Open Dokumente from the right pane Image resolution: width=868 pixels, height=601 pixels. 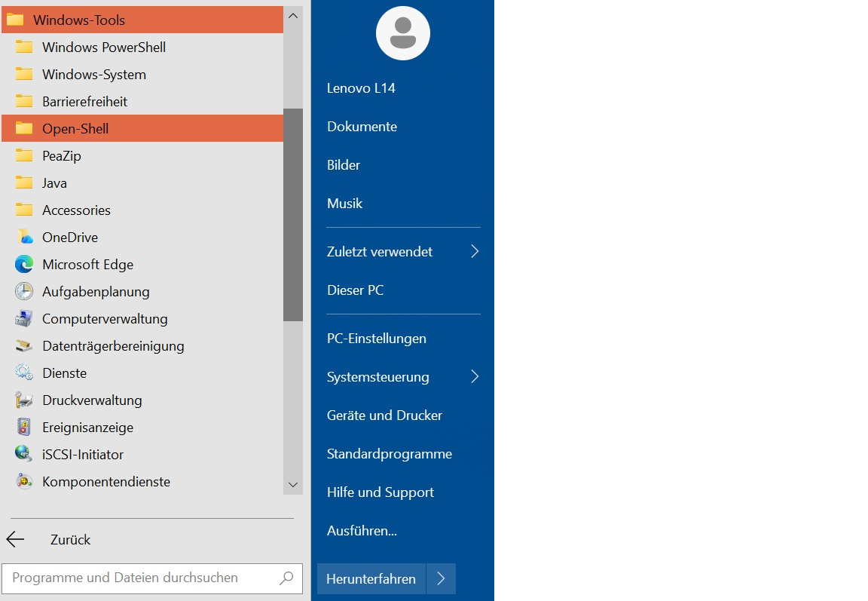[x=362, y=126]
